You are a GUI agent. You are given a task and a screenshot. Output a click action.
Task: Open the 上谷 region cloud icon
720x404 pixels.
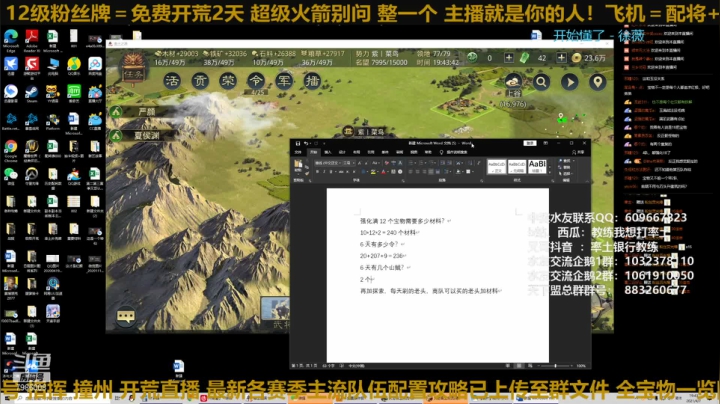[x=513, y=82]
